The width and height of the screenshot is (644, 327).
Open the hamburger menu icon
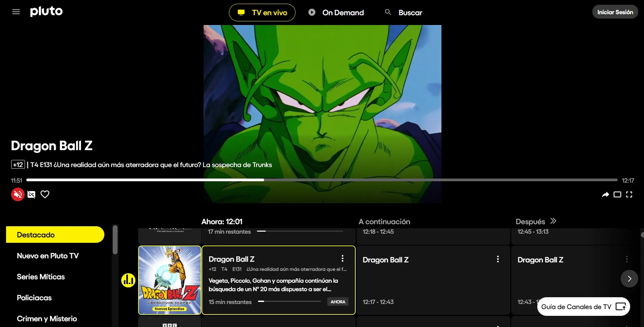pos(16,12)
